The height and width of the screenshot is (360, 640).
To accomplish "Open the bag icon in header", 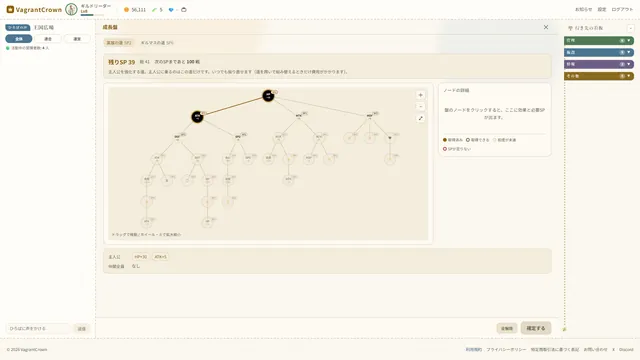I will [184, 9].
